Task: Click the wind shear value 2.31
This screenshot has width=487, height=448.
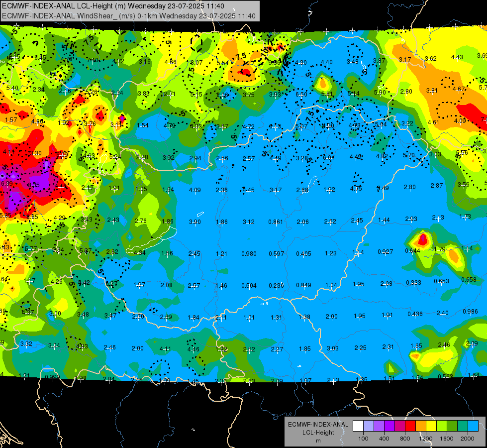Action: 388,346
